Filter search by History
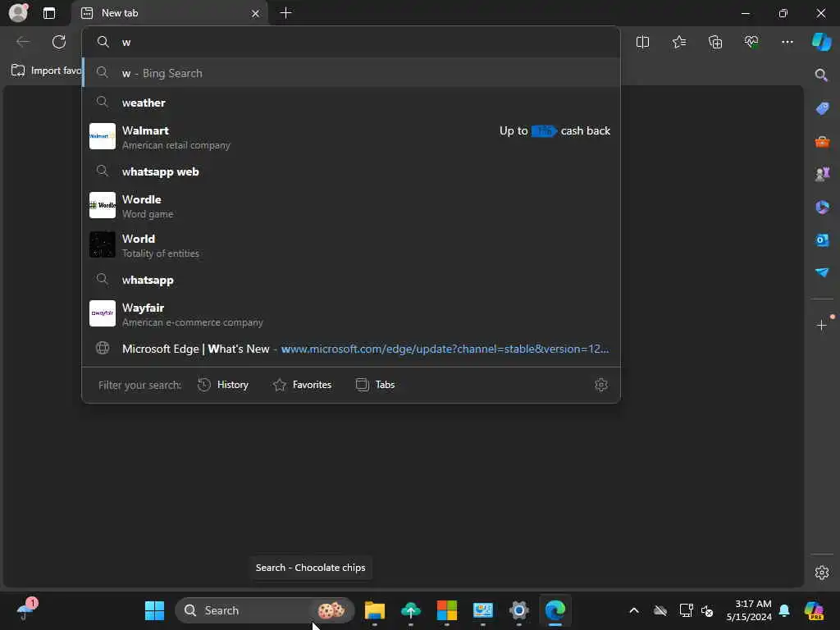 point(223,385)
